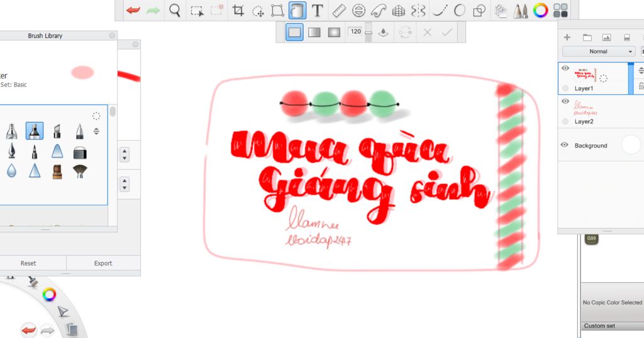Hide Layer2 using its eye icon
This screenshot has height=338, width=644.
pos(565,101)
